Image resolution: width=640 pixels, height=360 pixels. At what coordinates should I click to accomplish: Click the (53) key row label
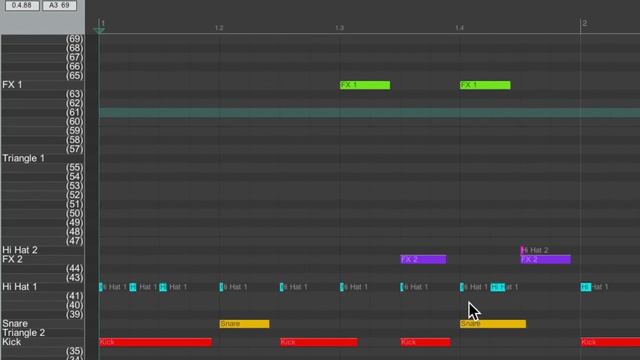click(x=75, y=186)
